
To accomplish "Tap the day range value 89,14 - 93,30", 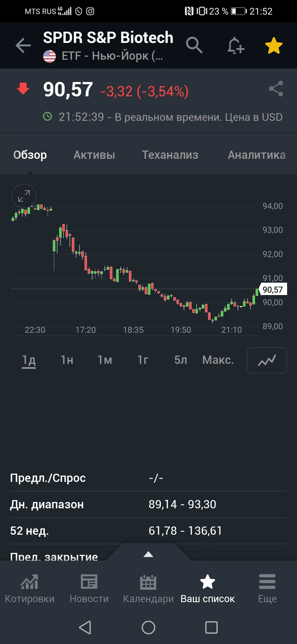I will 182,504.
